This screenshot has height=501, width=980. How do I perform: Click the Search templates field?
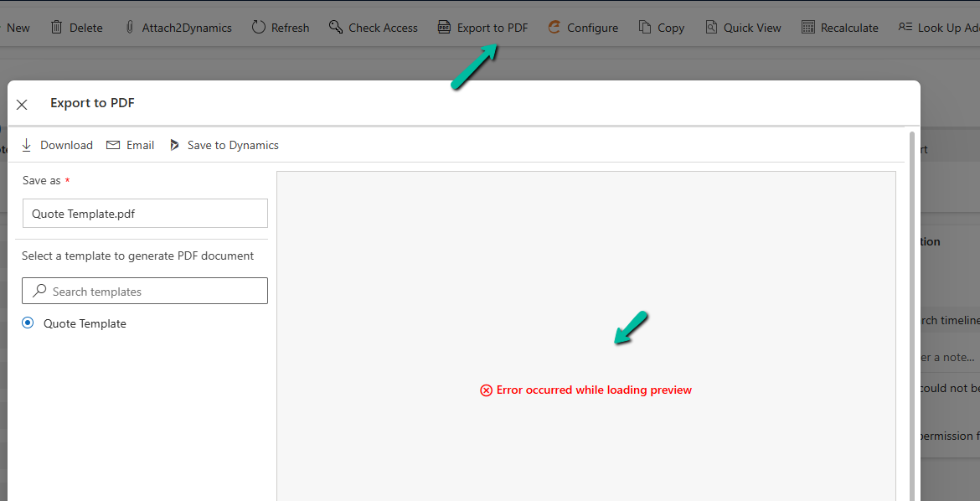pos(144,291)
